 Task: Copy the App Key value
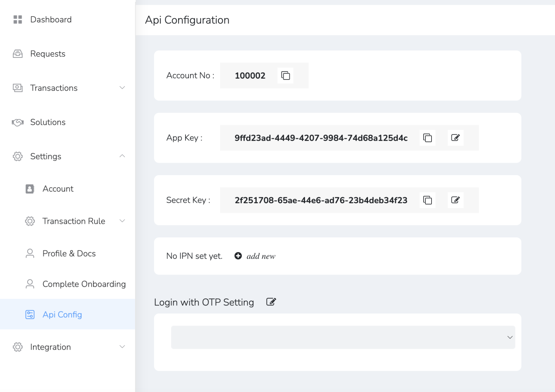tap(427, 138)
